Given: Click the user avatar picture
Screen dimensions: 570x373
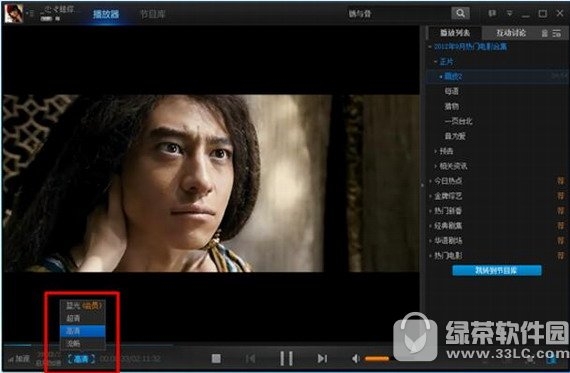Looking at the screenshot, I should (14, 13).
